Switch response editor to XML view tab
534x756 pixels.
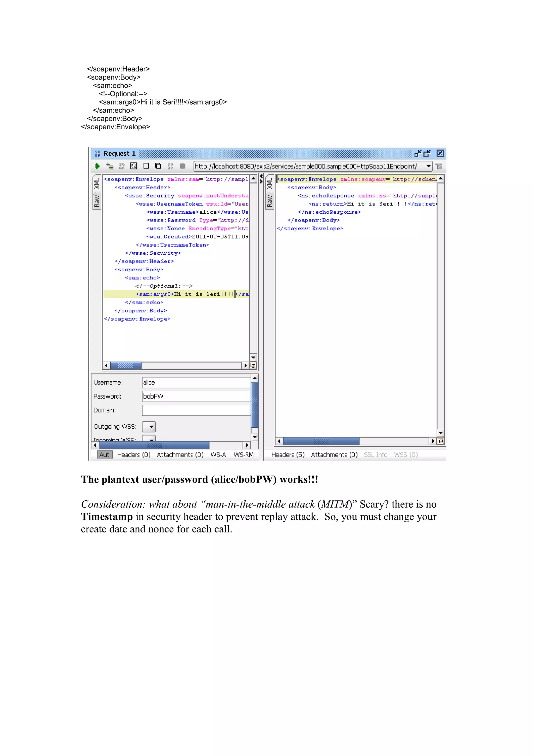coord(269,183)
